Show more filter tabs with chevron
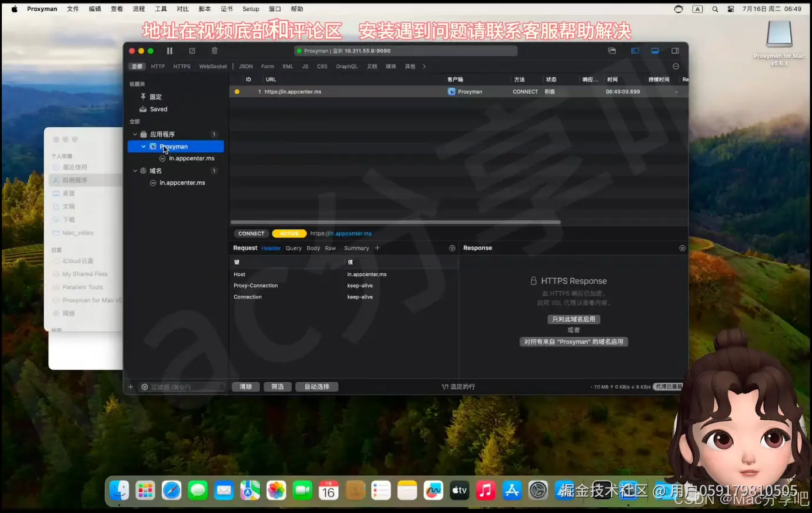This screenshot has height=513, width=812. pos(424,67)
